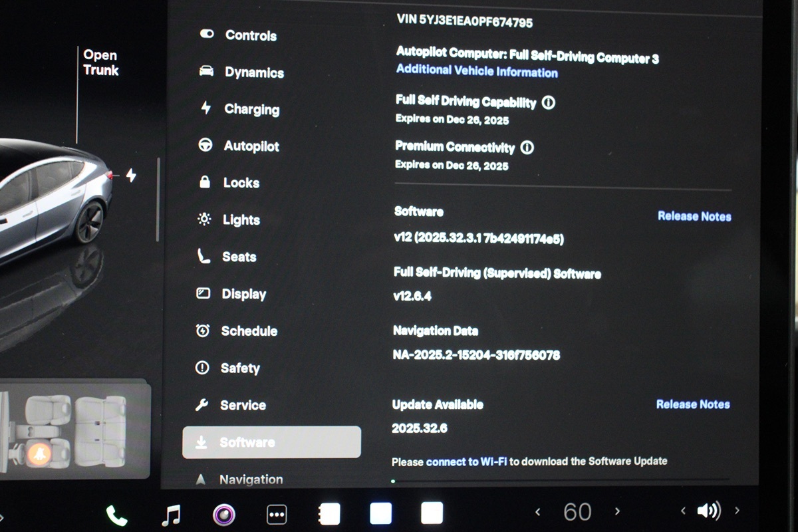Screen dimensions: 798x532
Task: Click the Charging bolt icon in the sidebar
Action: (206, 108)
